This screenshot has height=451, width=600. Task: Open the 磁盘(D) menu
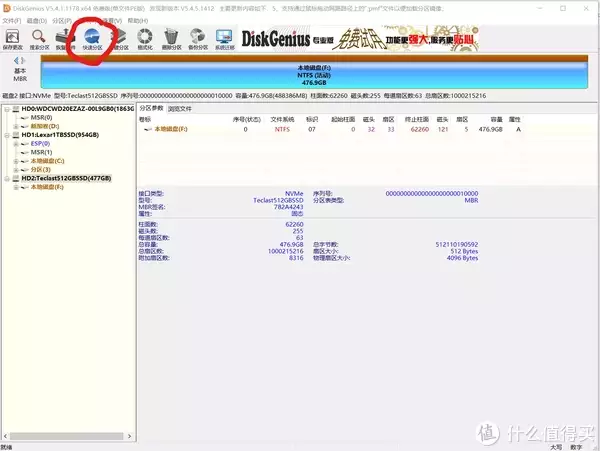[37, 21]
